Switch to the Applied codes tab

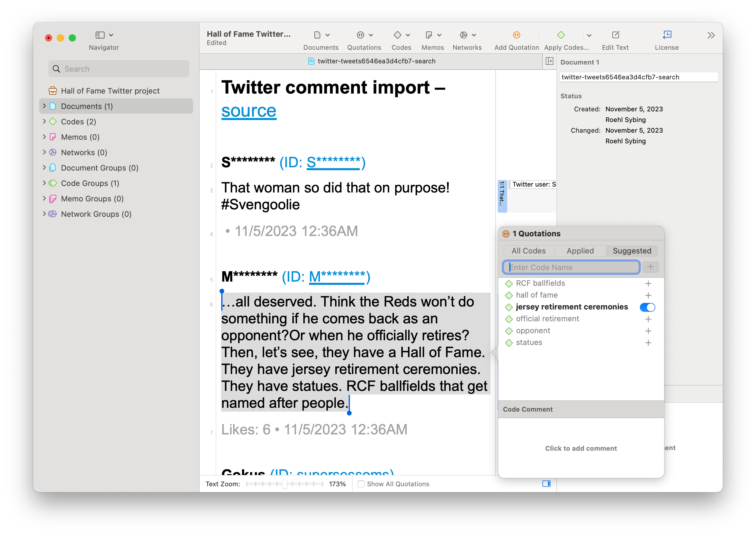coord(580,251)
